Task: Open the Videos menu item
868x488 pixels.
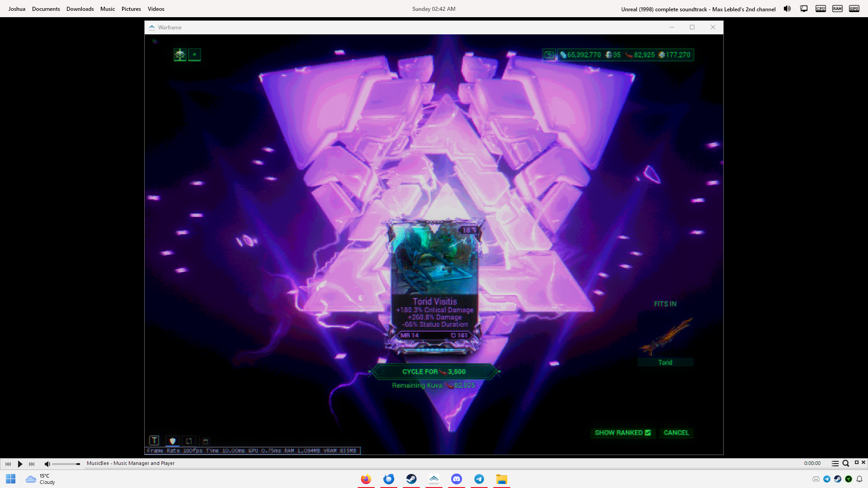Action: pos(156,9)
